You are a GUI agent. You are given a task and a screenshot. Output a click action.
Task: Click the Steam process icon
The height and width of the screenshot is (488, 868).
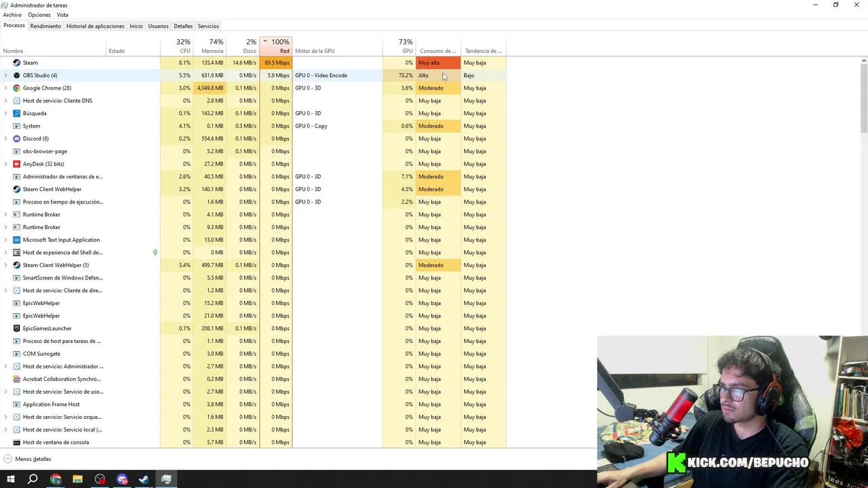point(17,62)
